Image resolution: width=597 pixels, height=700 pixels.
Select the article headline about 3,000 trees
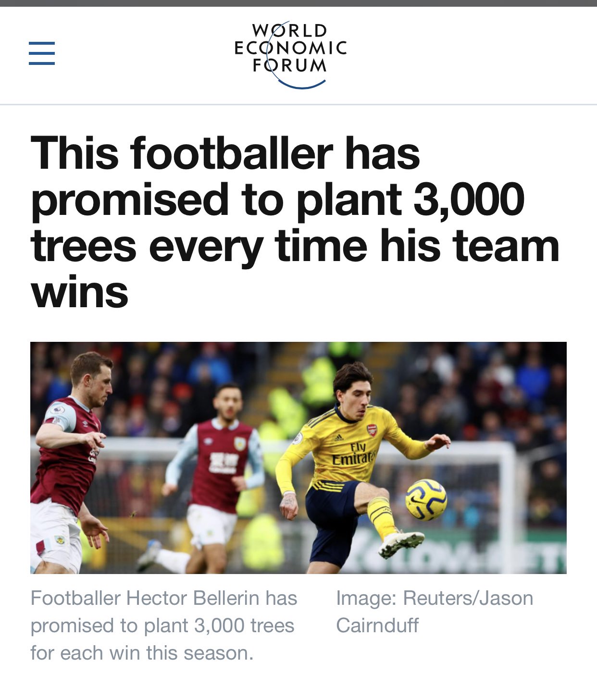pos(295,222)
